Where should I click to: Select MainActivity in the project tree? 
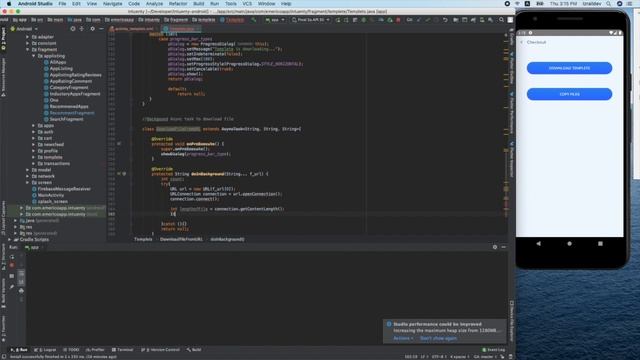tap(51, 195)
